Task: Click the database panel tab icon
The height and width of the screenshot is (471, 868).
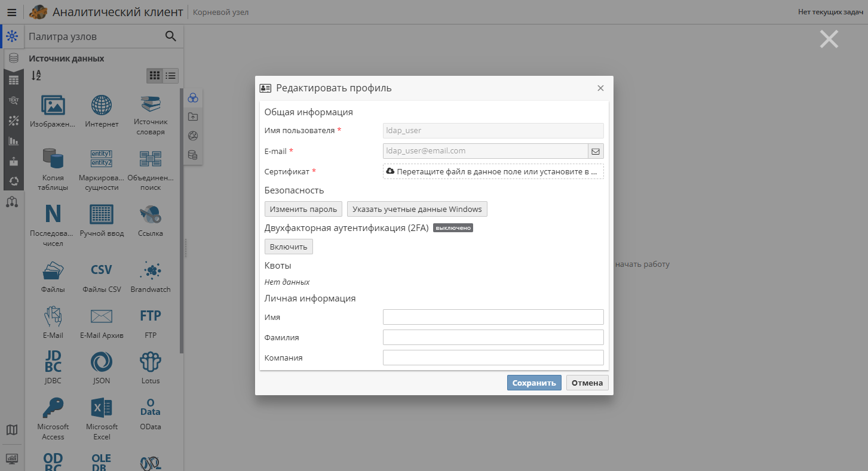Action: coord(193,155)
